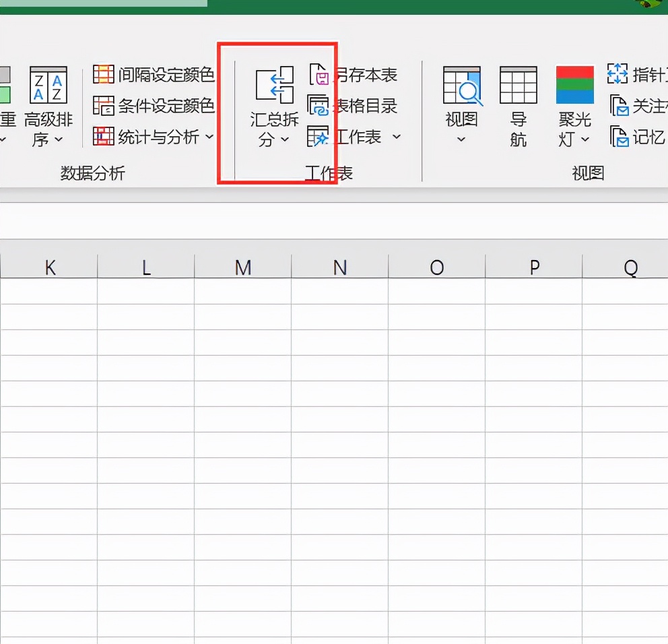668x644 pixels.
Task: Click the 数据分析 group label
Action: (92, 173)
